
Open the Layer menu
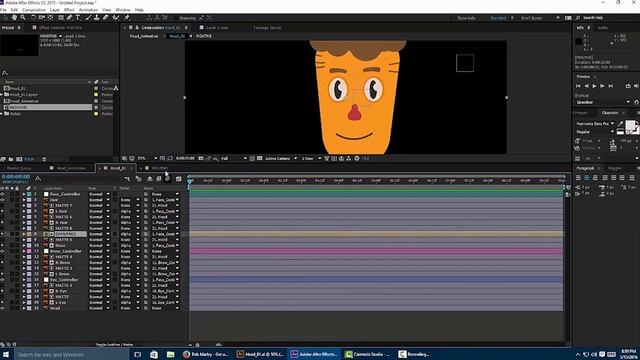click(55, 9)
